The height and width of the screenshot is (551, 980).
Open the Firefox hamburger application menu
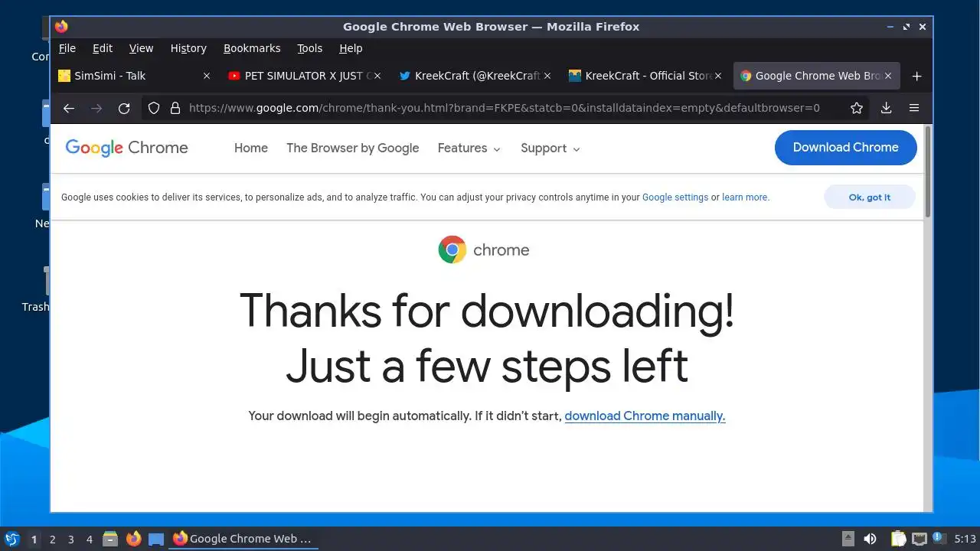914,108
